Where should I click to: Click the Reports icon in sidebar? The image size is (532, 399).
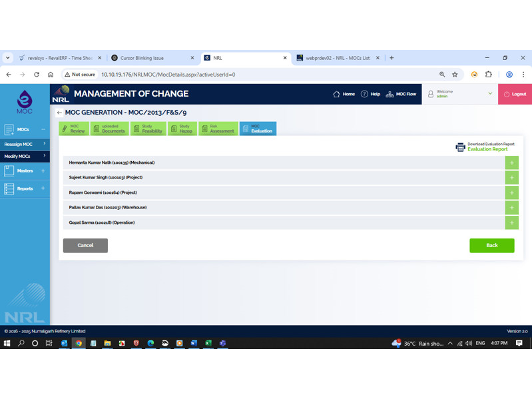pyautogui.click(x=9, y=189)
